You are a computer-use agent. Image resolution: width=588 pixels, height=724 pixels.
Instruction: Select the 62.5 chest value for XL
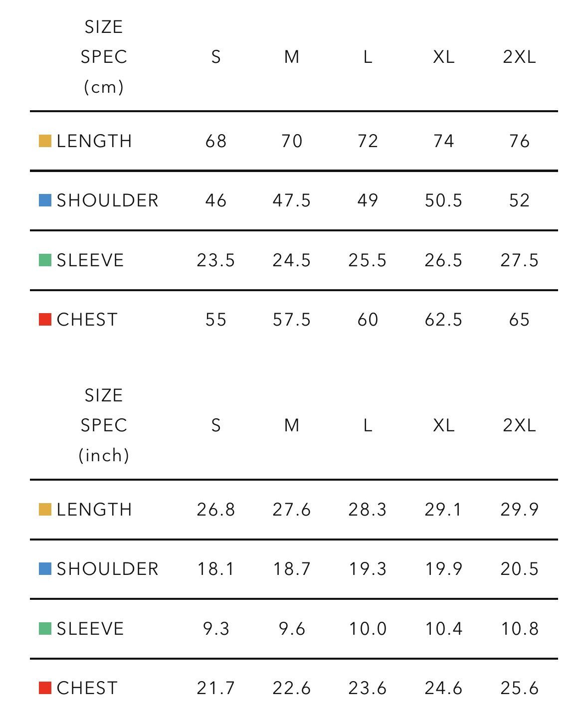coord(443,320)
